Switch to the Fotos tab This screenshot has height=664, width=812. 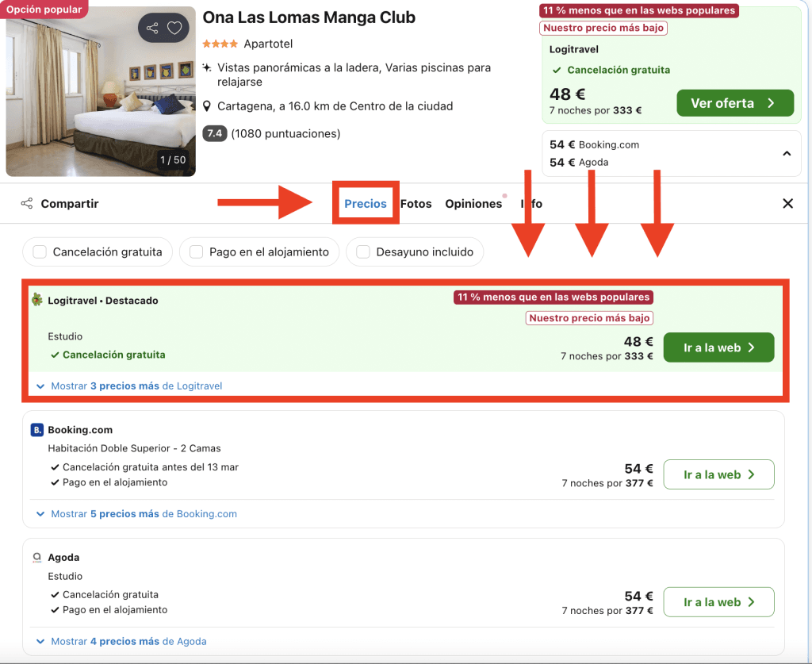(416, 204)
